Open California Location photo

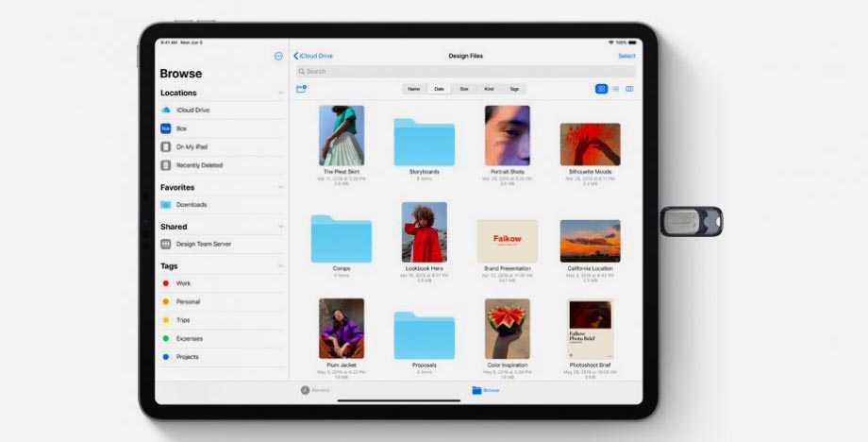pos(590,241)
